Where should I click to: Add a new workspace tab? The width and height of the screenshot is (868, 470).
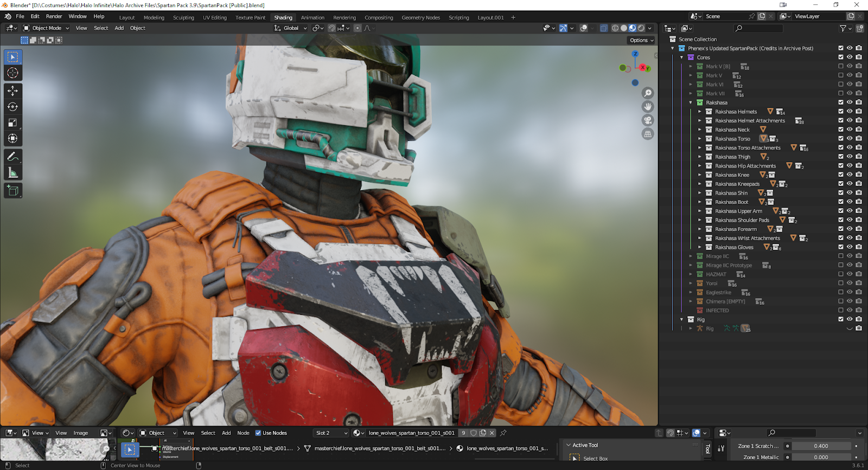[513, 17]
